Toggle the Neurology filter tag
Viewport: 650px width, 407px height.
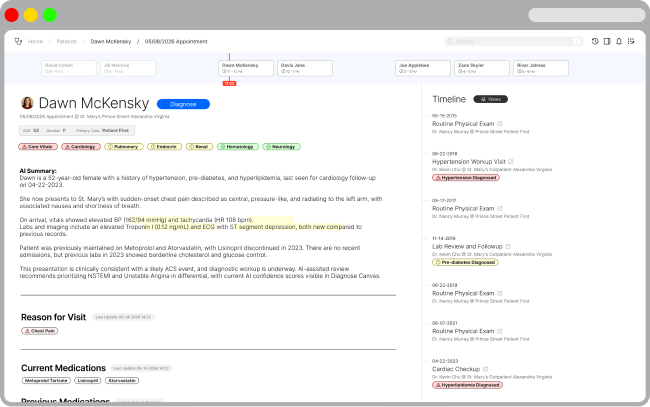[281, 146]
